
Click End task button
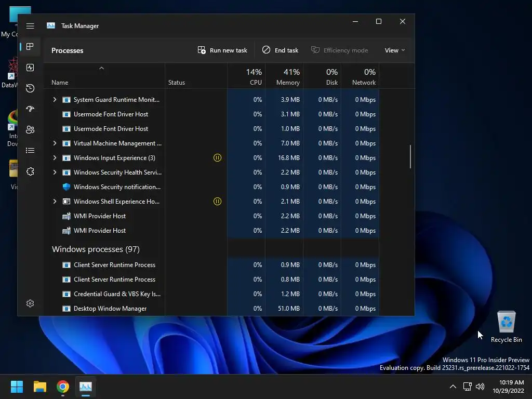pos(280,50)
